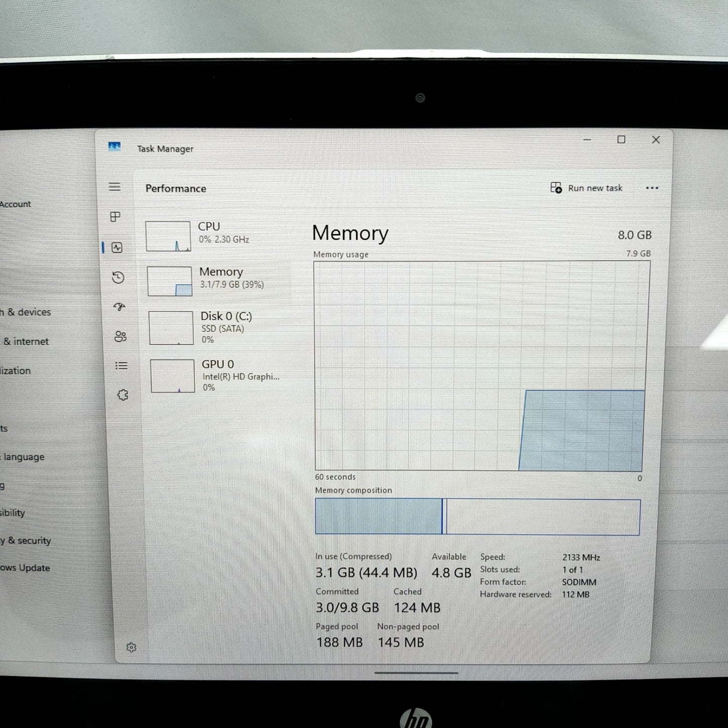
Task: Open the Services page icon
Action: [x=122, y=395]
